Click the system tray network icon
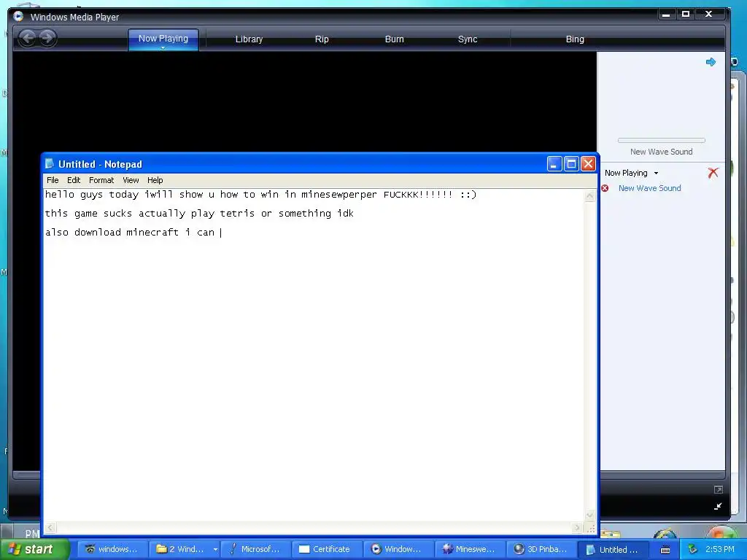The width and height of the screenshot is (747, 560). (x=693, y=549)
